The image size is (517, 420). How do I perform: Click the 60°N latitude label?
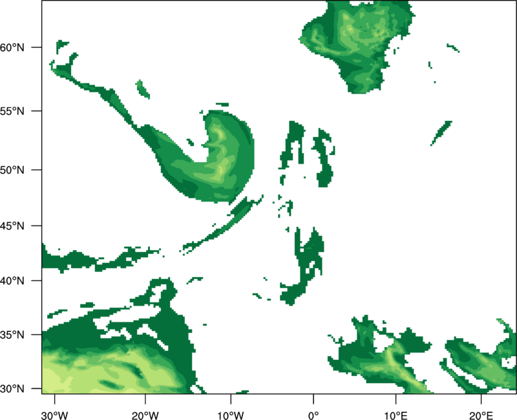pyautogui.click(x=12, y=47)
